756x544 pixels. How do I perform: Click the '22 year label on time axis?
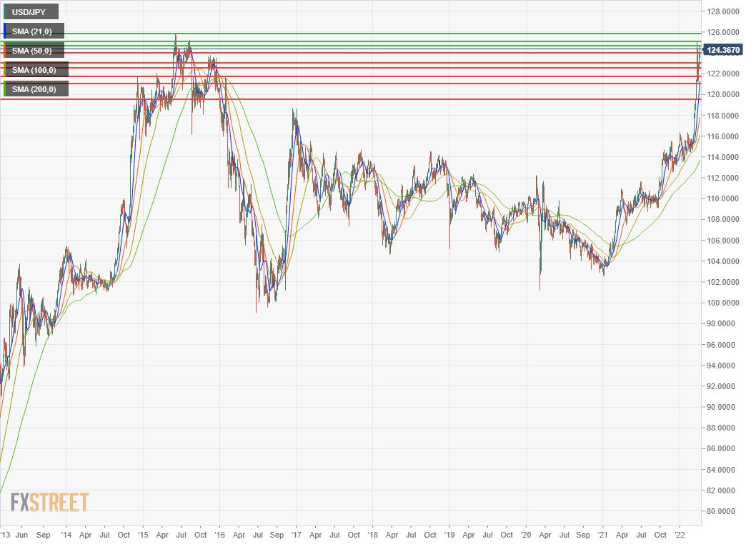pos(680,535)
